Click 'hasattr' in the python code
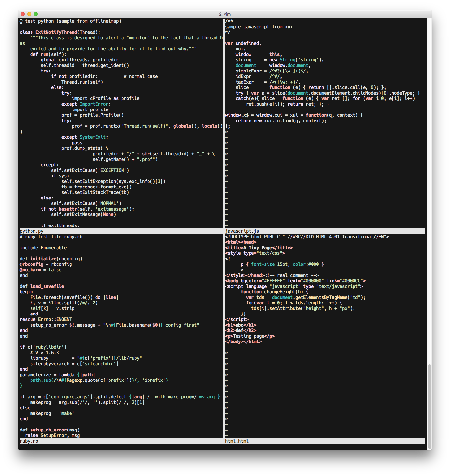Screen dimensions: 450x476 pos(68,209)
